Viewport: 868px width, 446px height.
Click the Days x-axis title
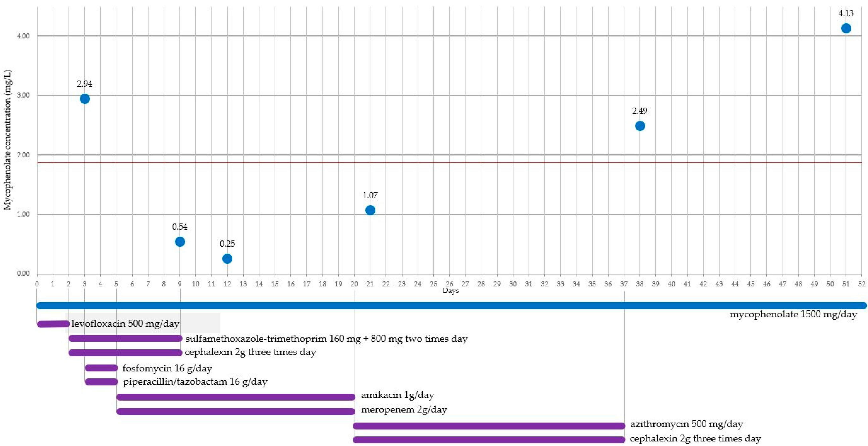click(x=451, y=290)
